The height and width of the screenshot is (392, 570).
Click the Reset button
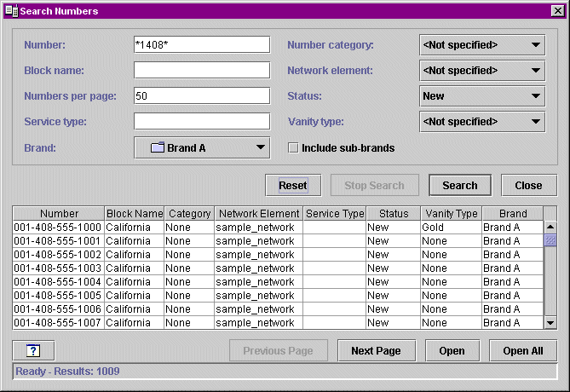pyautogui.click(x=293, y=186)
